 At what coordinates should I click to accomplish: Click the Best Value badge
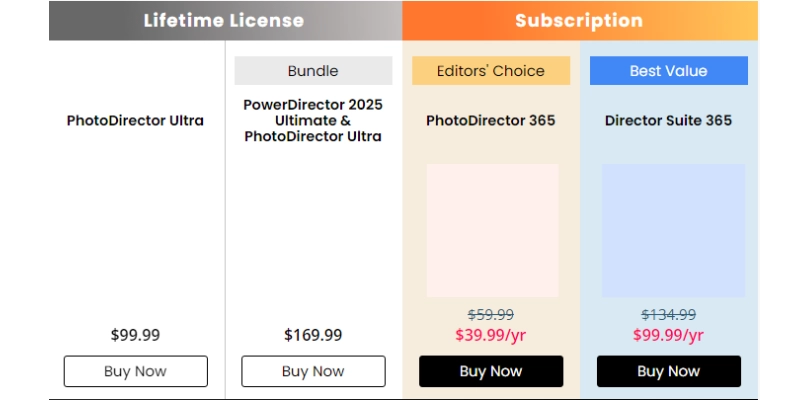coord(668,71)
